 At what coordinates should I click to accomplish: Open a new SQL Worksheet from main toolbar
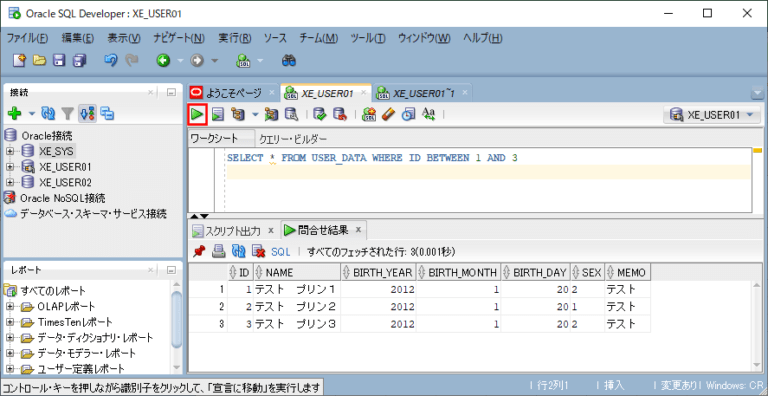[x=243, y=61]
